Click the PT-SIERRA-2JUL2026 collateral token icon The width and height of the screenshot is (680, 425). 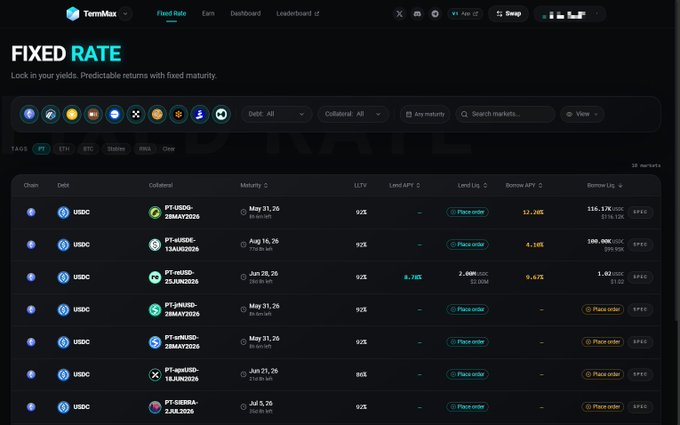(x=155, y=407)
